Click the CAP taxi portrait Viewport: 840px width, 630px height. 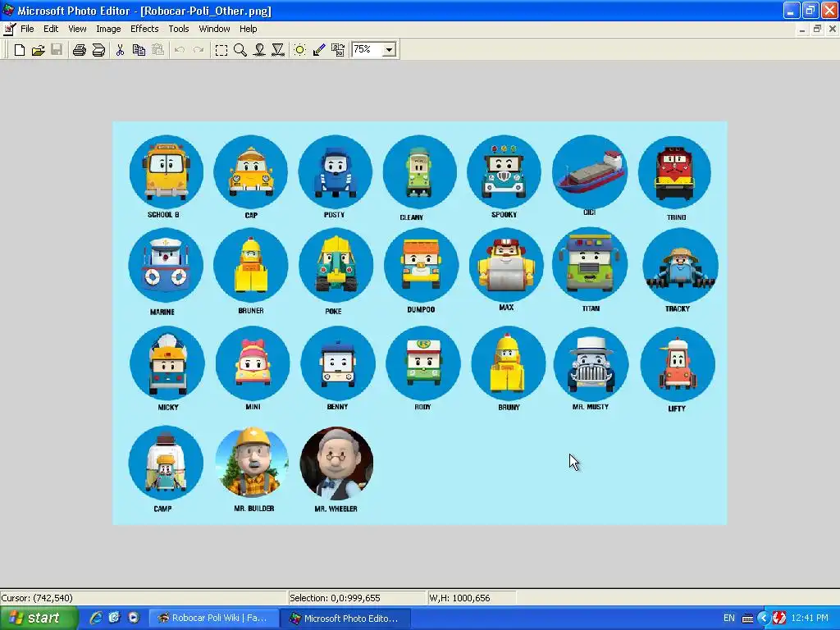coord(251,172)
